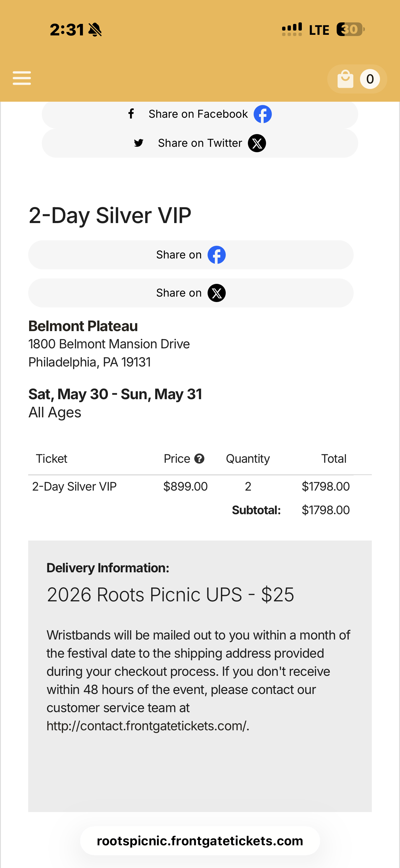Tap X logo below the ticket title
Screen dimensions: 400x868
click(216, 293)
